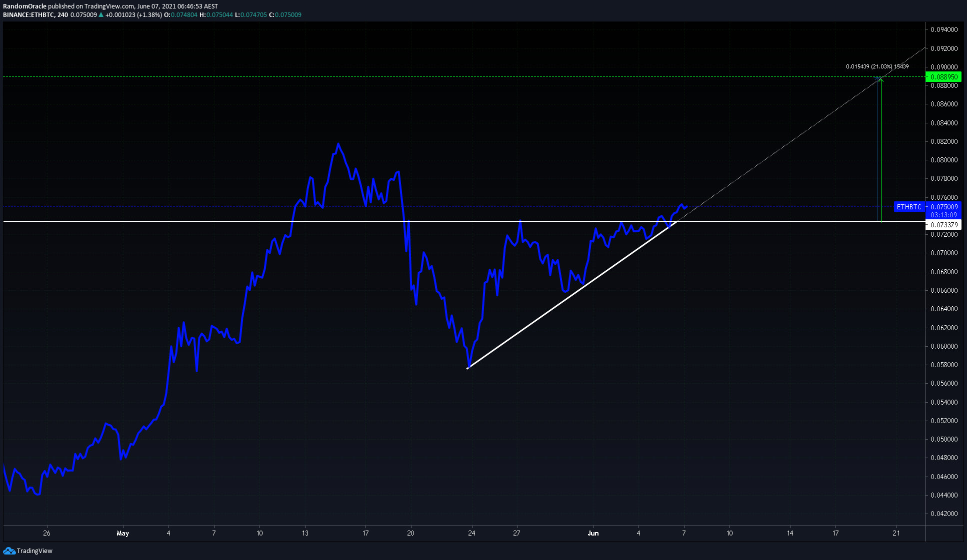Click the 24 date label on time axis
This screenshot has height=560, width=967.
(x=471, y=533)
